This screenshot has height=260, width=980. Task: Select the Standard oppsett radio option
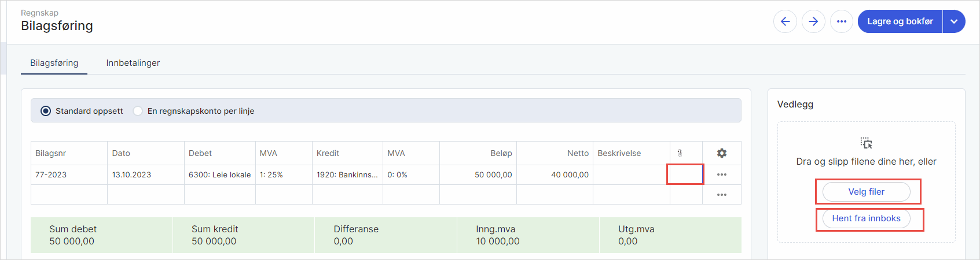click(46, 111)
